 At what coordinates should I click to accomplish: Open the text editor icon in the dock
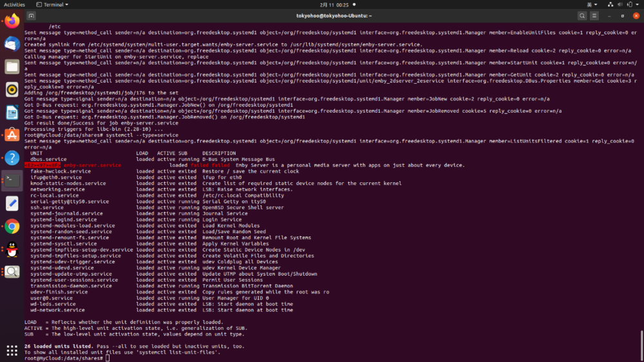12,204
